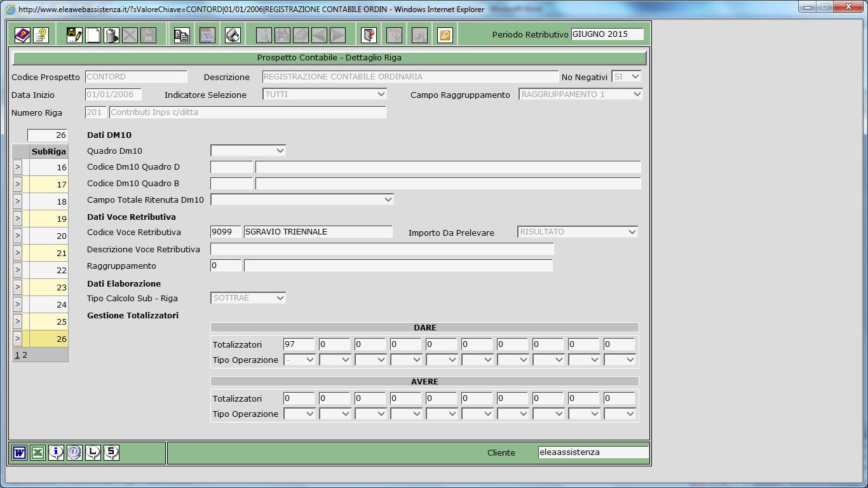The height and width of the screenshot is (488, 868).
Task: Click the SubRiga column header
Action: [49, 152]
